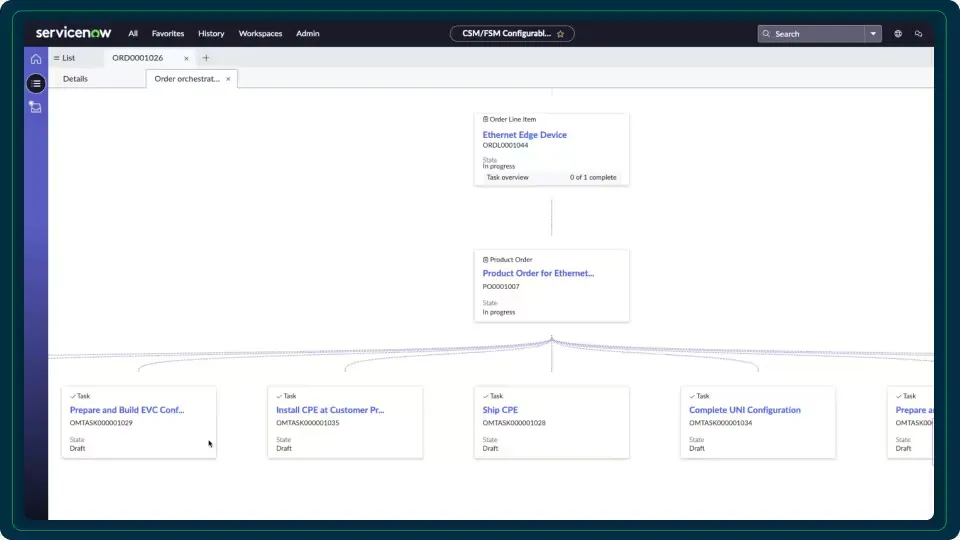Viewport: 960px width, 540px height.
Task: Select the List menu sidebar icon
Action: pos(36,84)
